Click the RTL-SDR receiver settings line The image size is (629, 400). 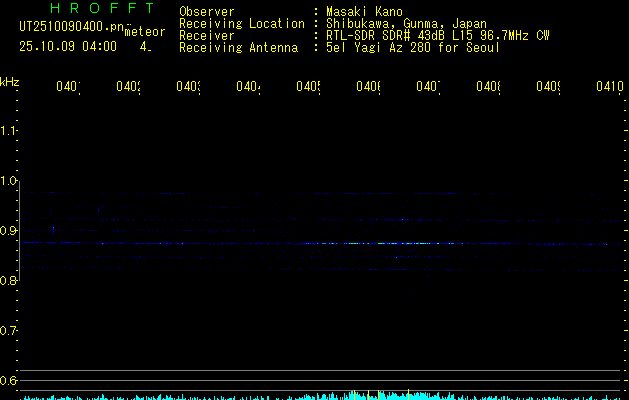[x=438, y=36]
